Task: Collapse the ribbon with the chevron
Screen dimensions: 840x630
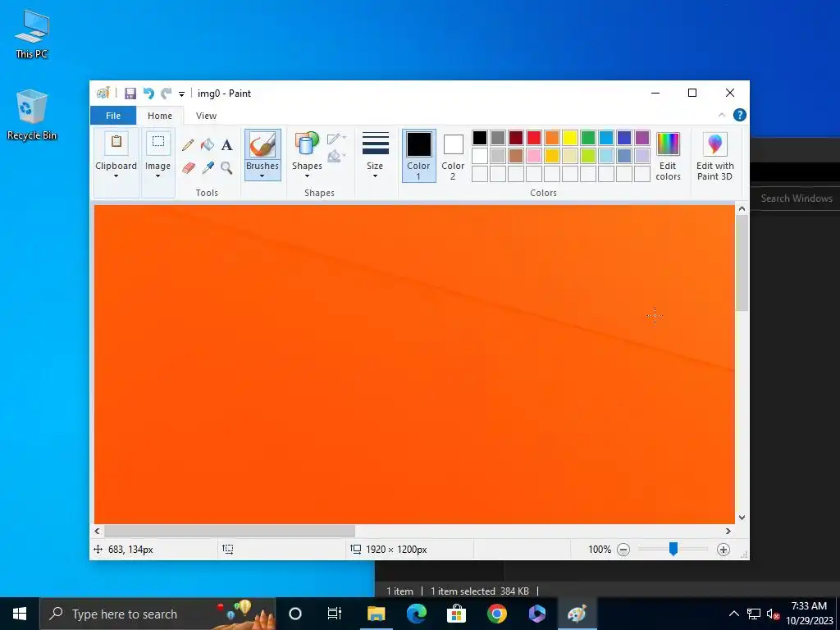Action: tap(722, 115)
